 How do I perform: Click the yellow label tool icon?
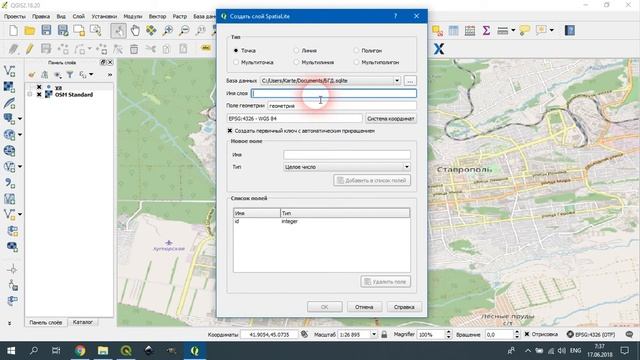(x=206, y=48)
